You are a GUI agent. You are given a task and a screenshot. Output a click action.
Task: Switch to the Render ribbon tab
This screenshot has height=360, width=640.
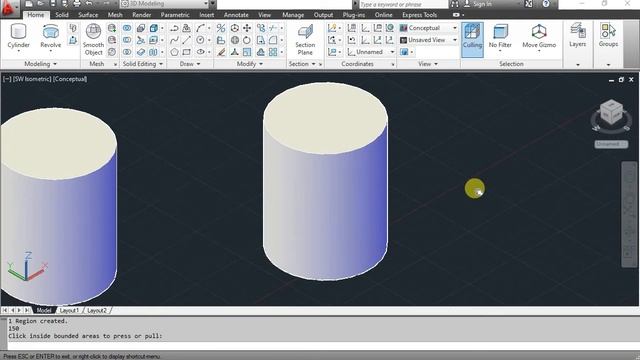[x=142, y=15]
